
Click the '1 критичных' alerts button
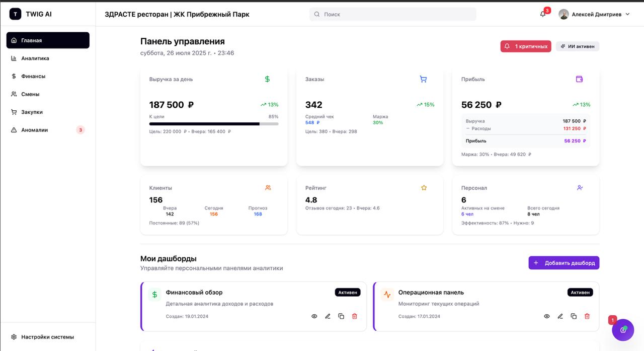coord(525,46)
